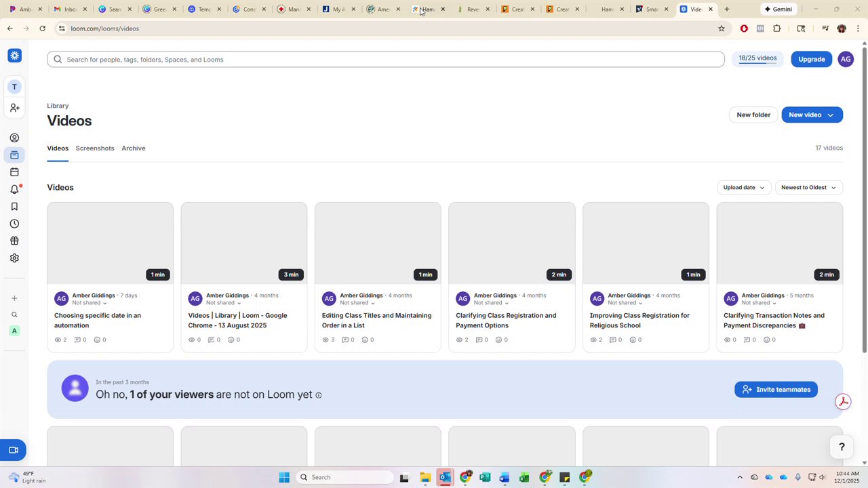Screen dimensions: 868x488
Task: Expand the New video dropdown arrow
Action: (831, 115)
